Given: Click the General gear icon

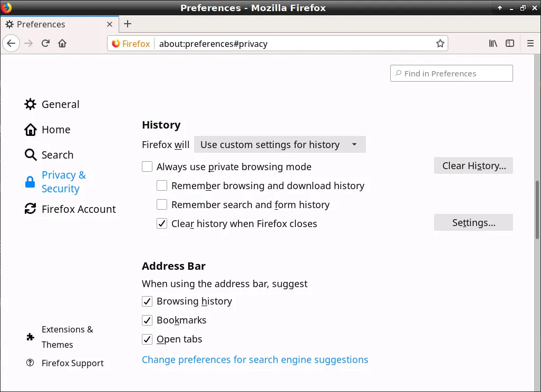Looking at the screenshot, I should tap(31, 104).
